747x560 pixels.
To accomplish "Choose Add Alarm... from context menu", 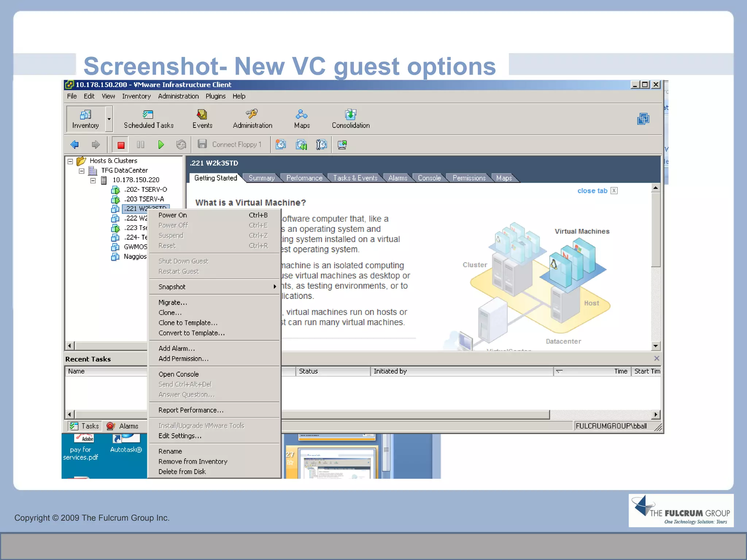I will pyautogui.click(x=214, y=349).
